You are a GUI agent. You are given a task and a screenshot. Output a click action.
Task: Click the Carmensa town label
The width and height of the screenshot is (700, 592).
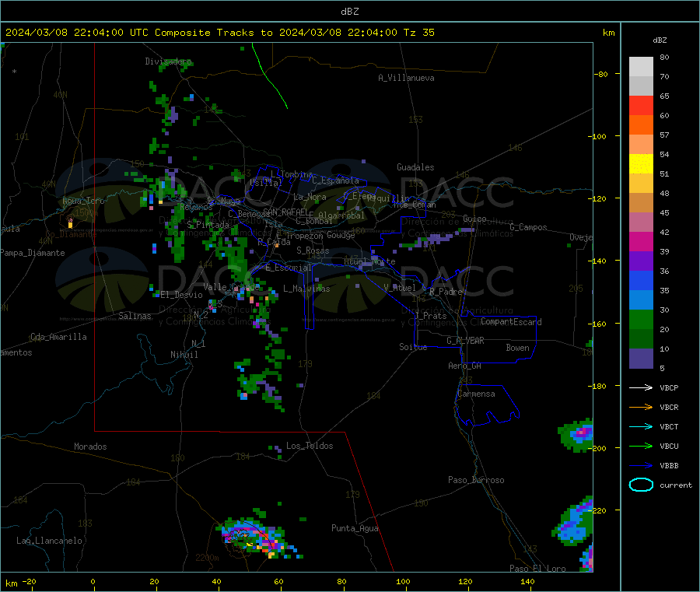point(476,394)
